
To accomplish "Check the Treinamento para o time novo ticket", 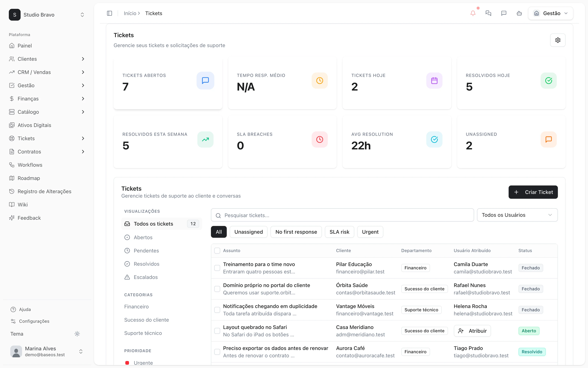I will click(x=217, y=268).
